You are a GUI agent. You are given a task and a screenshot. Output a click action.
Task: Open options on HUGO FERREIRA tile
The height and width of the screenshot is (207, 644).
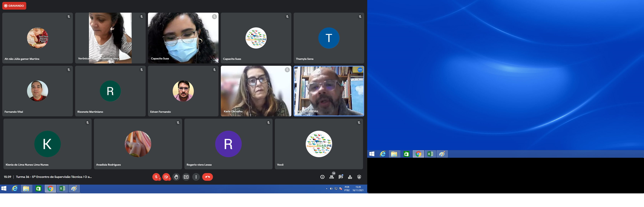click(x=360, y=70)
